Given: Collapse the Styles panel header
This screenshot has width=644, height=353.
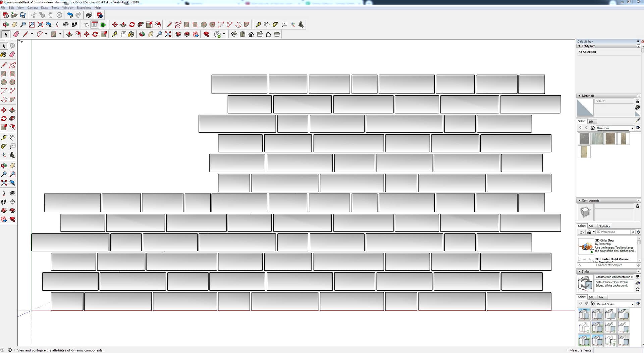Looking at the screenshot, I should 579,271.
